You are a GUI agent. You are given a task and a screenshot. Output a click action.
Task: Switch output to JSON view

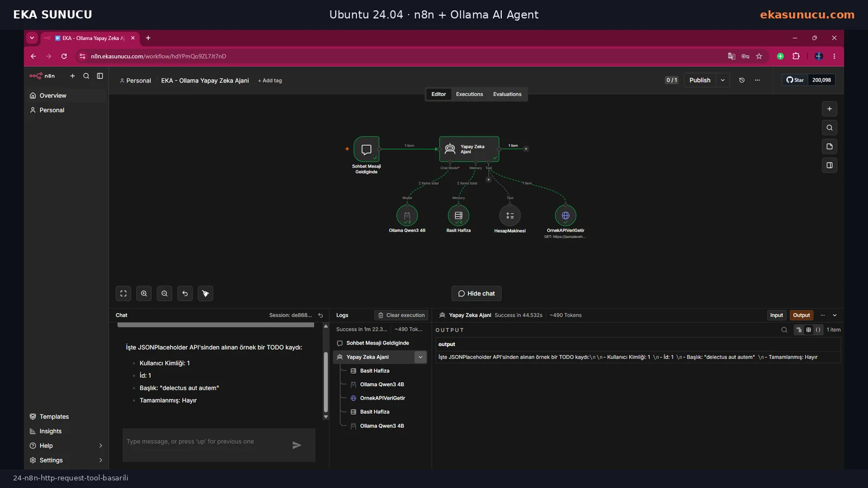tap(818, 330)
